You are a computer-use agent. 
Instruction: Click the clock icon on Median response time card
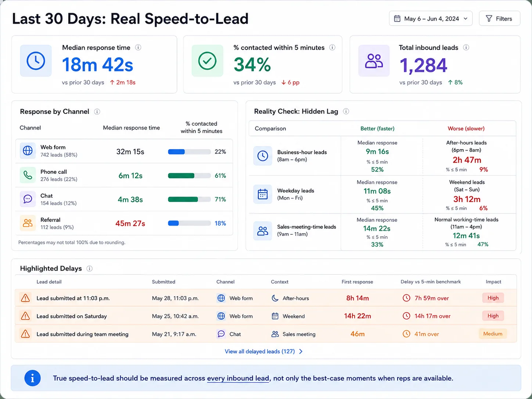point(36,61)
